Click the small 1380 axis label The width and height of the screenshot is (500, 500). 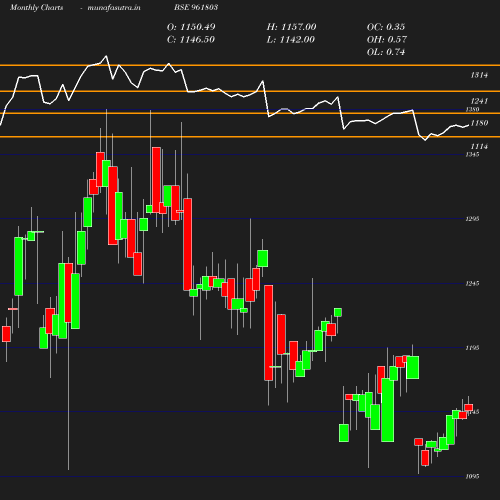pos(472,110)
